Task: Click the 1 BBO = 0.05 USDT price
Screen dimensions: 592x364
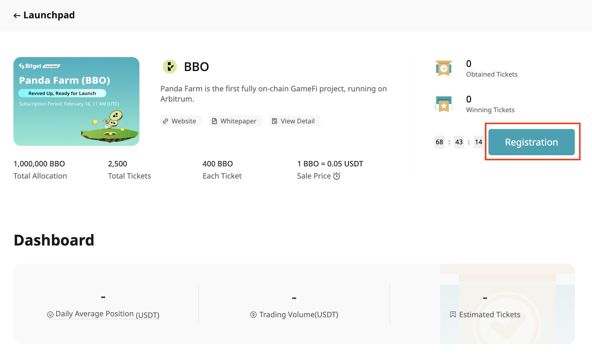Action: pos(330,164)
